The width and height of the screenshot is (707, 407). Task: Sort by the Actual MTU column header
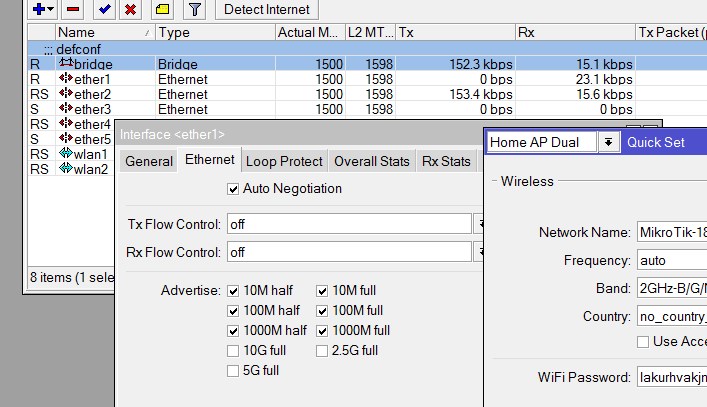[310, 32]
